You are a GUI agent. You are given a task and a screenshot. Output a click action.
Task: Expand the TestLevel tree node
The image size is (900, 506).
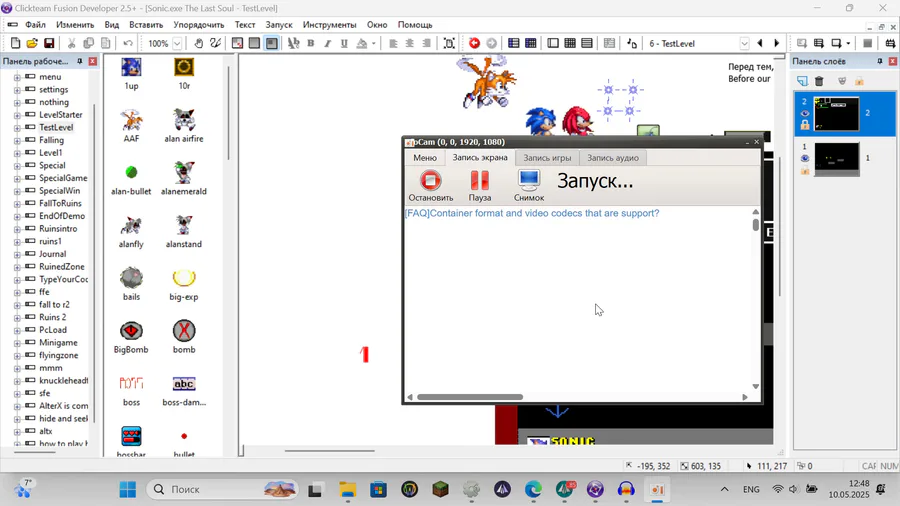click(x=17, y=127)
